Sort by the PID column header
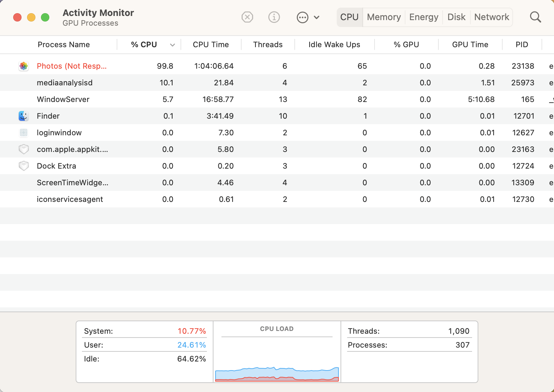Image resolution: width=554 pixels, height=392 pixels. (522, 44)
